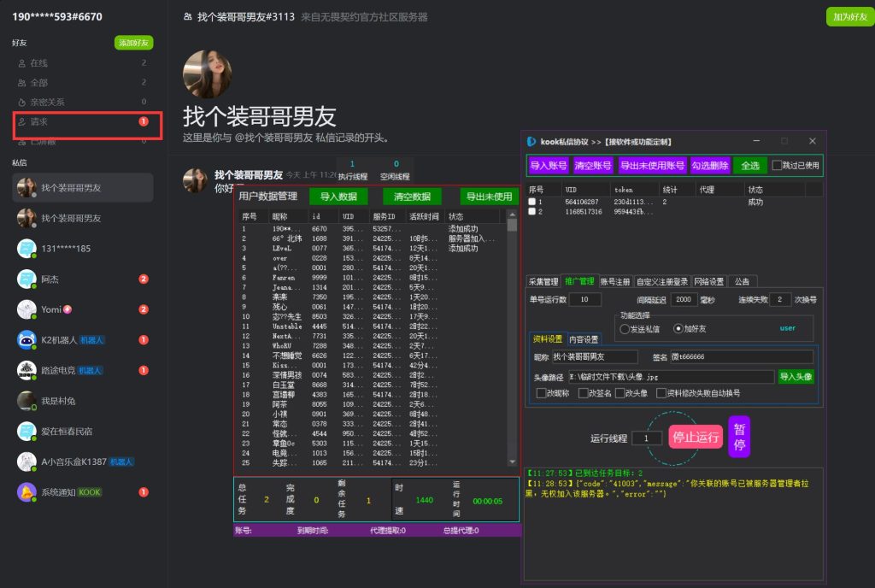
Task: Click the green 添加好友 button
Action: [133, 43]
